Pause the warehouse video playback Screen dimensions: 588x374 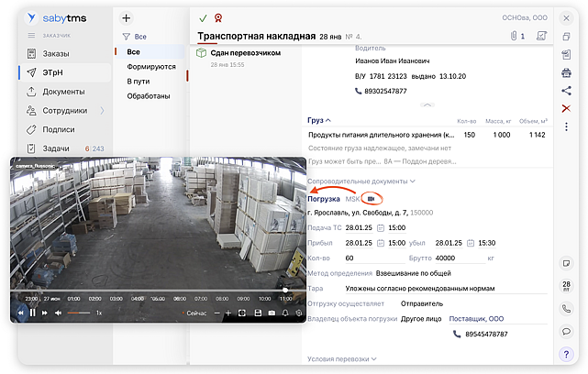33,313
